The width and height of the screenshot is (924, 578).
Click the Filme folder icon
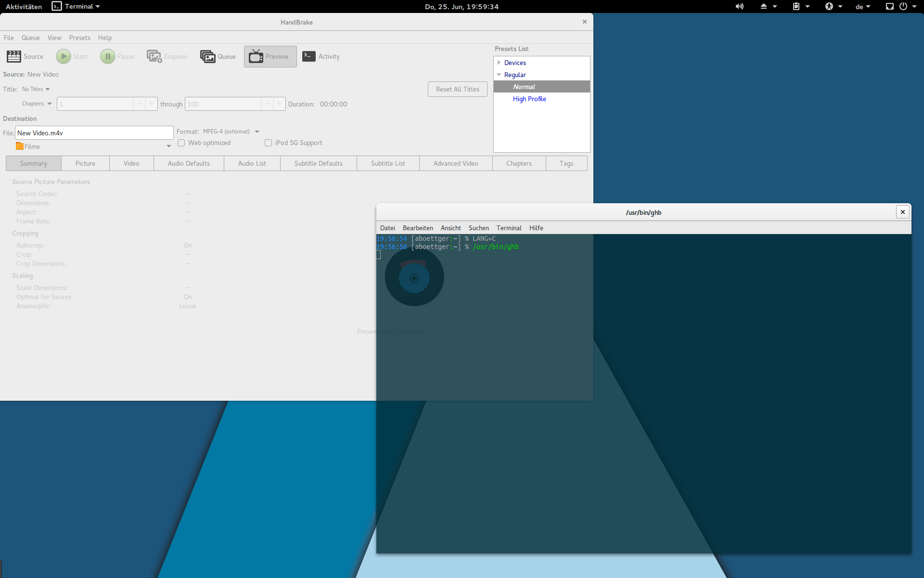[20, 146]
